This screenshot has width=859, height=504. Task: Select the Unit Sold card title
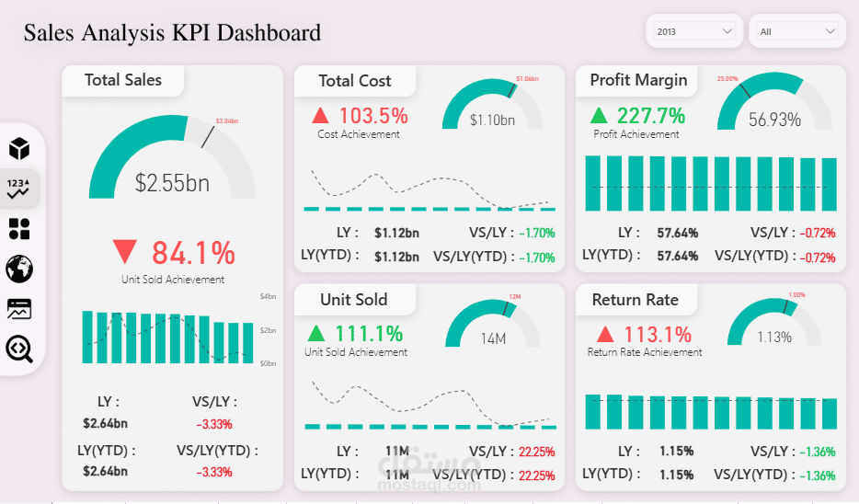(x=353, y=300)
